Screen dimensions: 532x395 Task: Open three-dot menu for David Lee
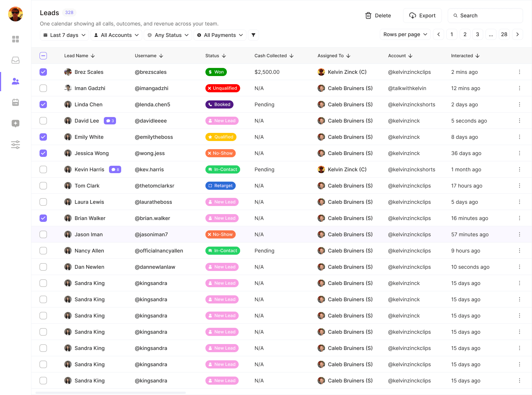click(519, 121)
